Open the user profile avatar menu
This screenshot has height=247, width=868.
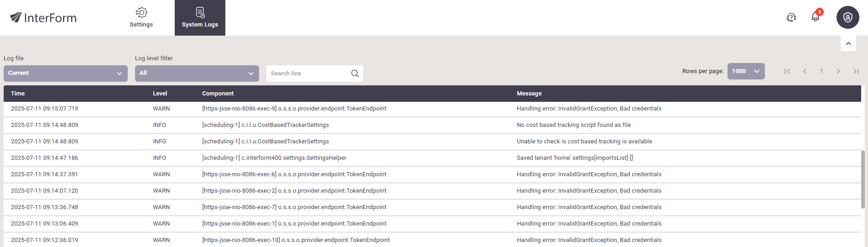[x=847, y=17]
